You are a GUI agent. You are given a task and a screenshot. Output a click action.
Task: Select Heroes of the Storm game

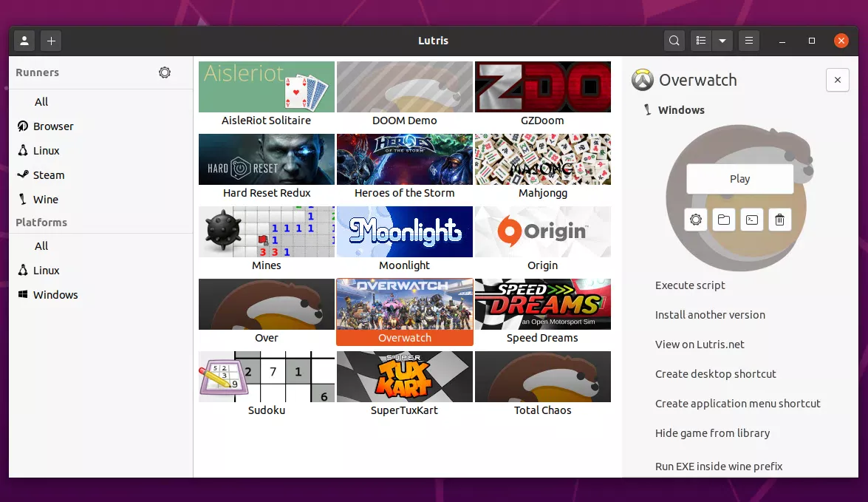point(405,167)
